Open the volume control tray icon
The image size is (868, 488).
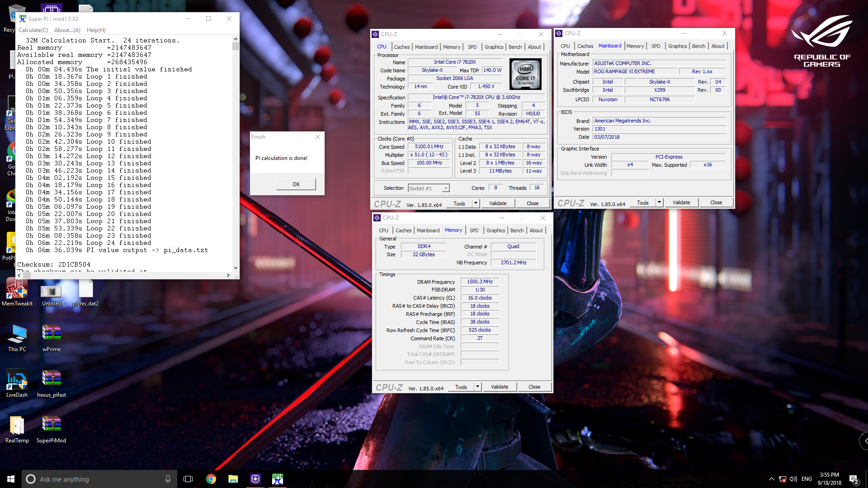[x=793, y=479]
